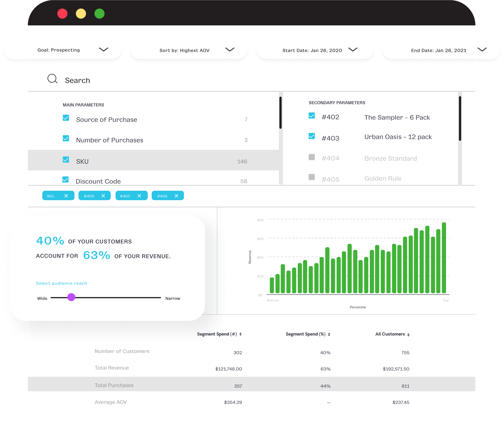
Task: Click the magnifying glass search icon
Action: coord(52,79)
